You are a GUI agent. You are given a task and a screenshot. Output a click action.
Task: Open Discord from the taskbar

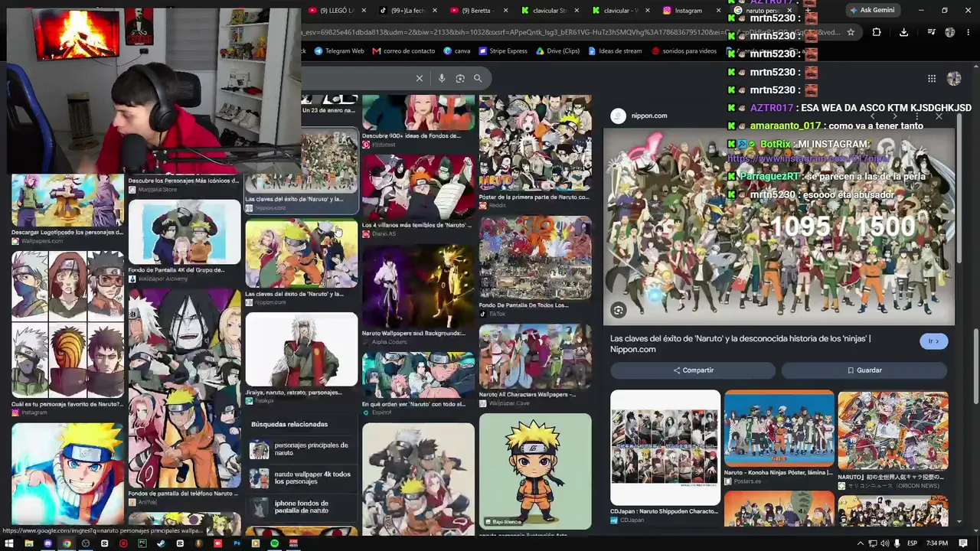click(x=47, y=543)
